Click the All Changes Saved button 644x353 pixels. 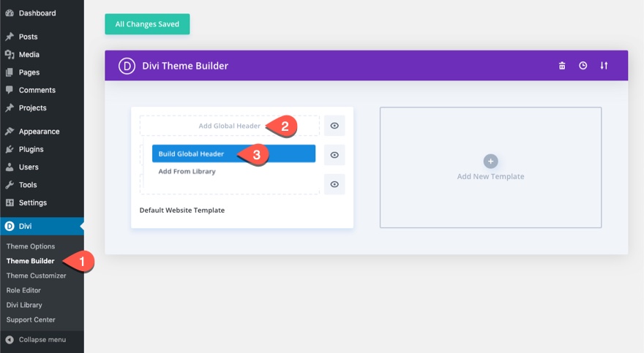[147, 24]
